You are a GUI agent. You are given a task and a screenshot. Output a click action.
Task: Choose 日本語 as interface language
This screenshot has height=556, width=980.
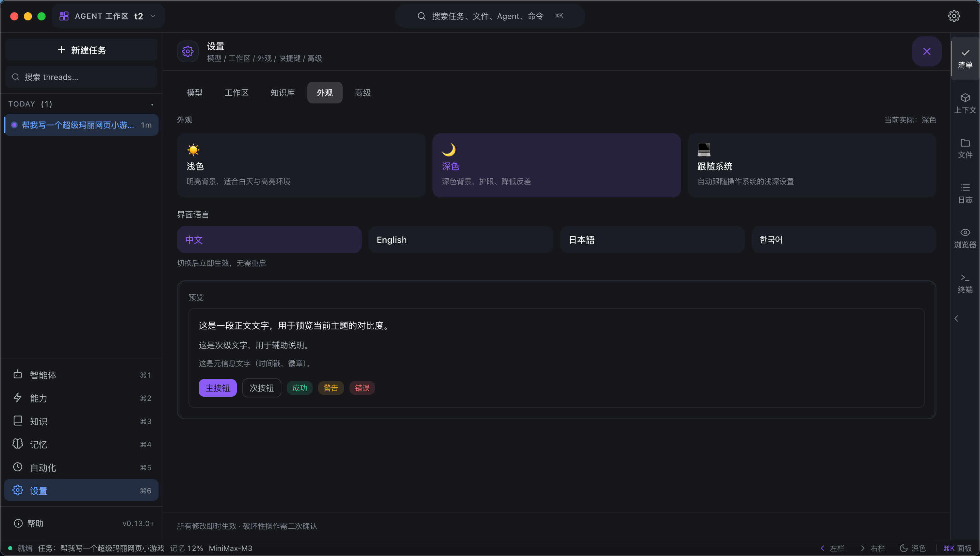(652, 240)
